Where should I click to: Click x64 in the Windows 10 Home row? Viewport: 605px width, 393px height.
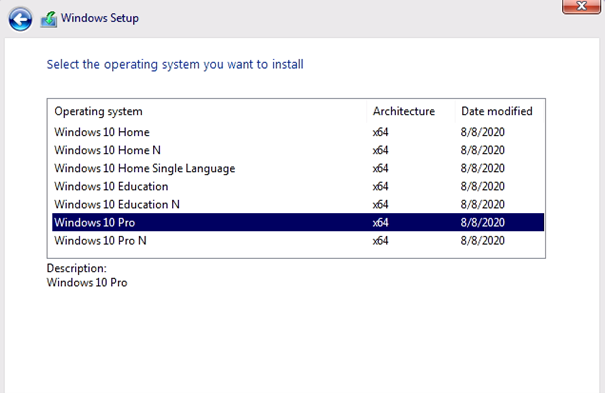[x=380, y=132]
